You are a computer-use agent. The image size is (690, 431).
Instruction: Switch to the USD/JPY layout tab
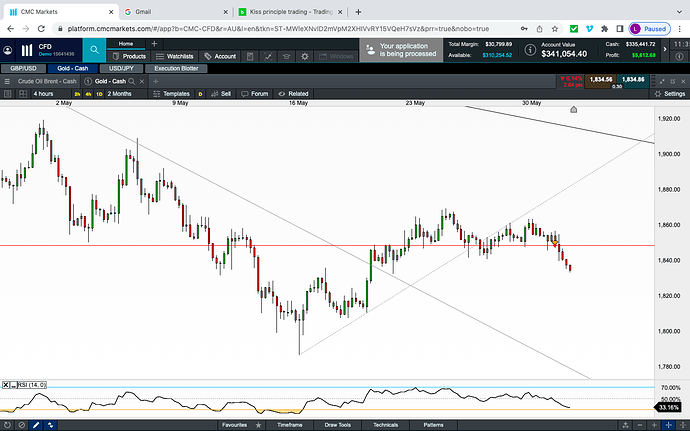pos(119,68)
